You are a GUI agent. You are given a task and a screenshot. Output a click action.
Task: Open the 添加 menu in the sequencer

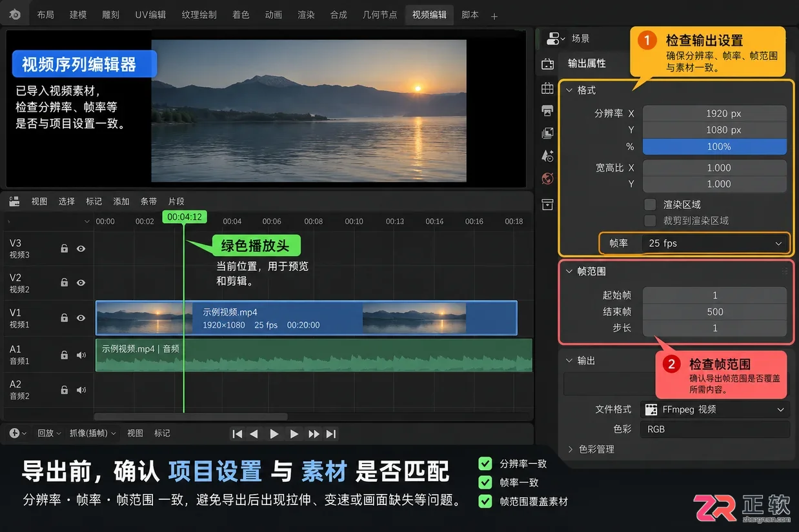click(121, 201)
